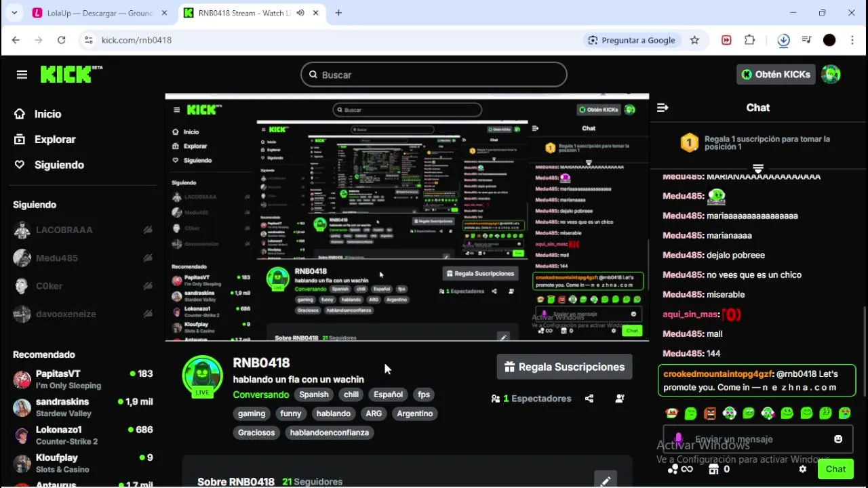Click the fps tag
This screenshot has height=488, width=868.
click(424, 394)
